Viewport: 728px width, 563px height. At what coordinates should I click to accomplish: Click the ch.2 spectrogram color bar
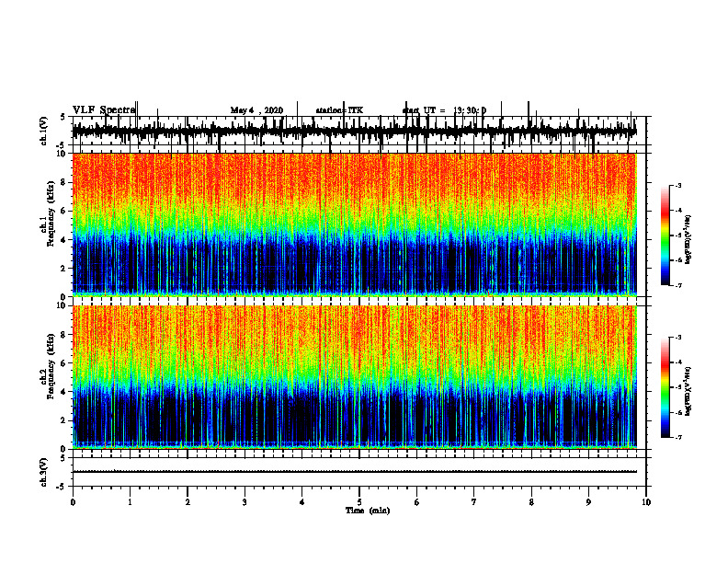coord(665,387)
